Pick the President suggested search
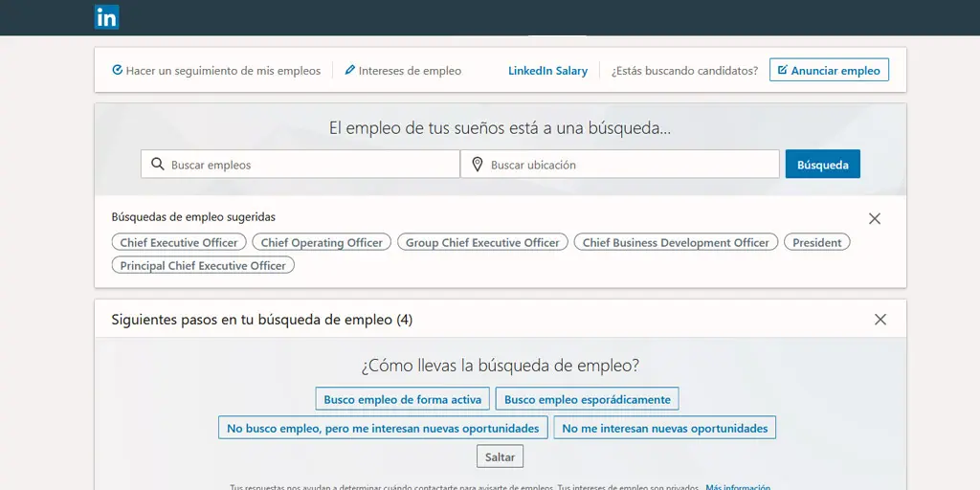980x490 pixels. [x=817, y=242]
